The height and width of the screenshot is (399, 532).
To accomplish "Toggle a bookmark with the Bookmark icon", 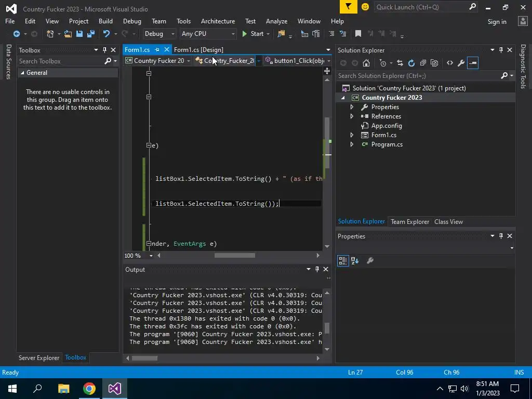I will (358, 34).
